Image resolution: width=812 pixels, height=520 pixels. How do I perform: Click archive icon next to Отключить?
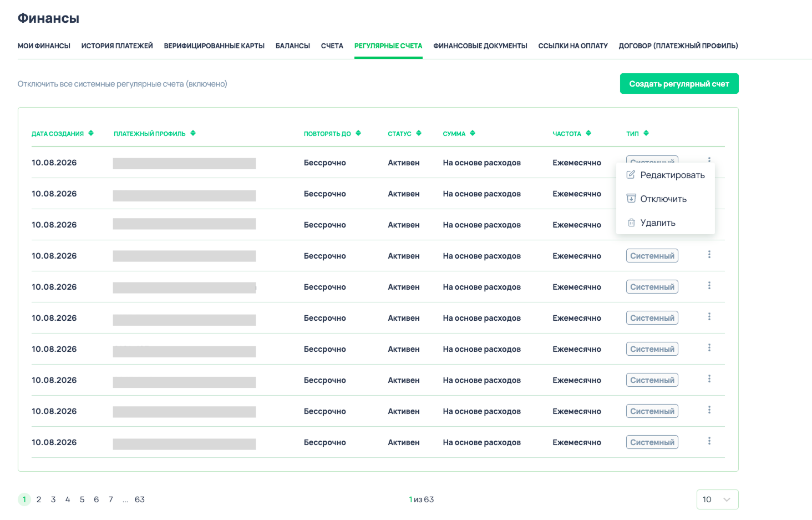tap(631, 199)
